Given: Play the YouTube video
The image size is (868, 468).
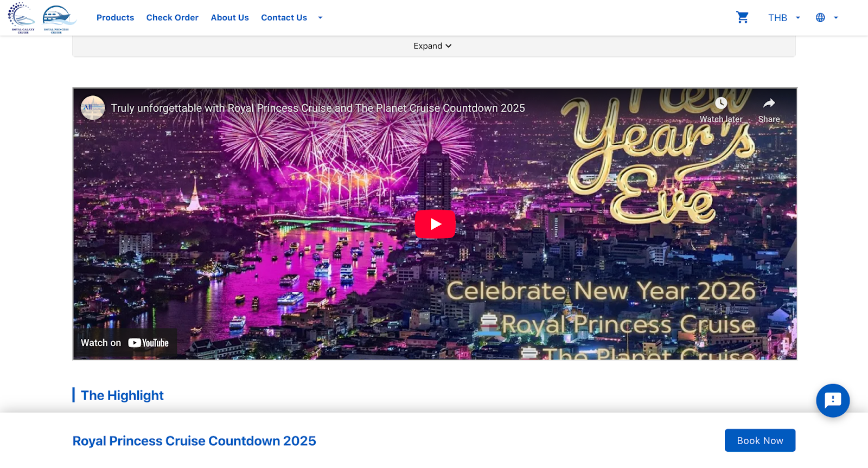Looking at the screenshot, I should [x=435, y=224].
